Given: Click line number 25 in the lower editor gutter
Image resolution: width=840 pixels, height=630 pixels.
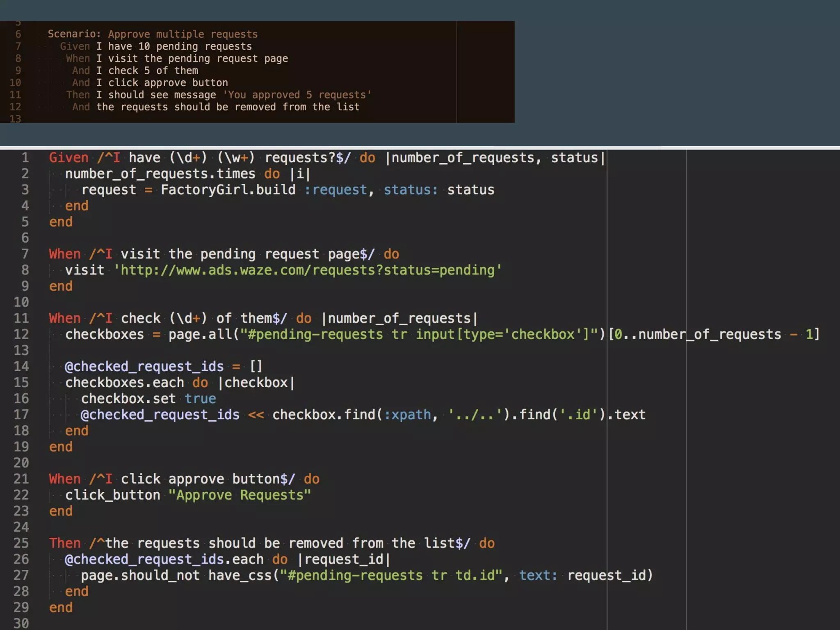Looking at the screenshot, I should [x=21, y=543].
